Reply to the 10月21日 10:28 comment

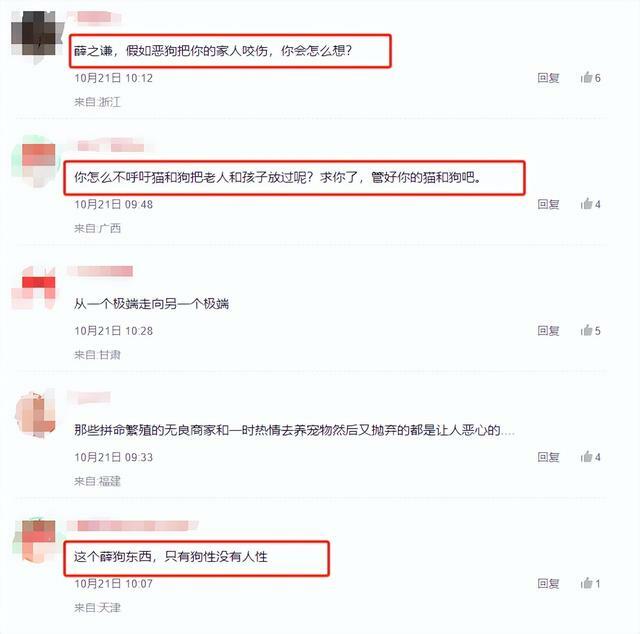click(548, 331)
